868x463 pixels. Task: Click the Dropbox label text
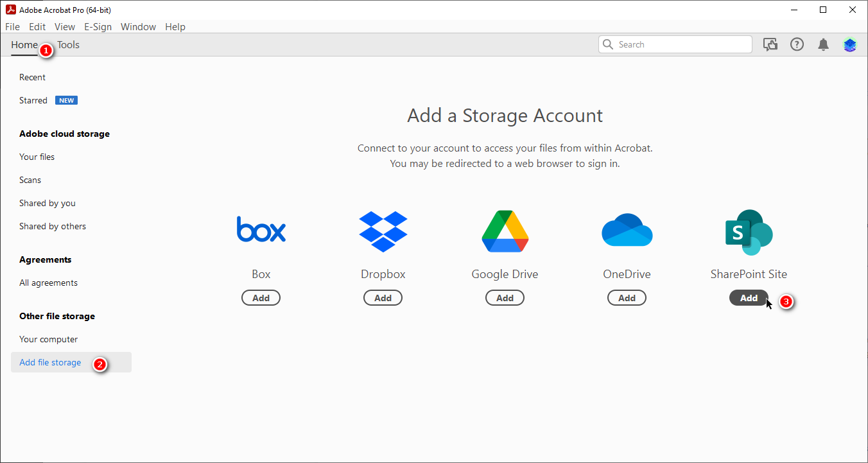tap(383, 274)
